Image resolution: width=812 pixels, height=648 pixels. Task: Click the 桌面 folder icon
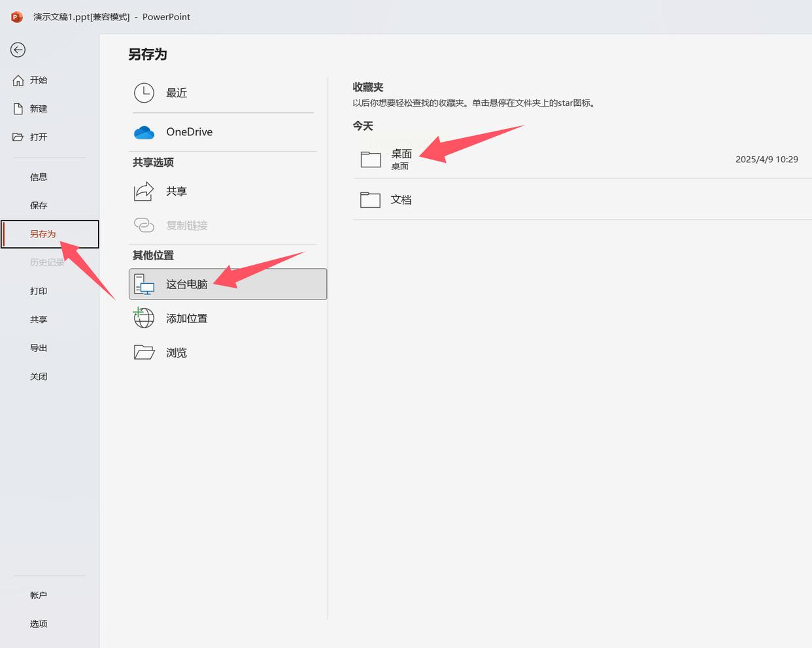coord(371,159)
